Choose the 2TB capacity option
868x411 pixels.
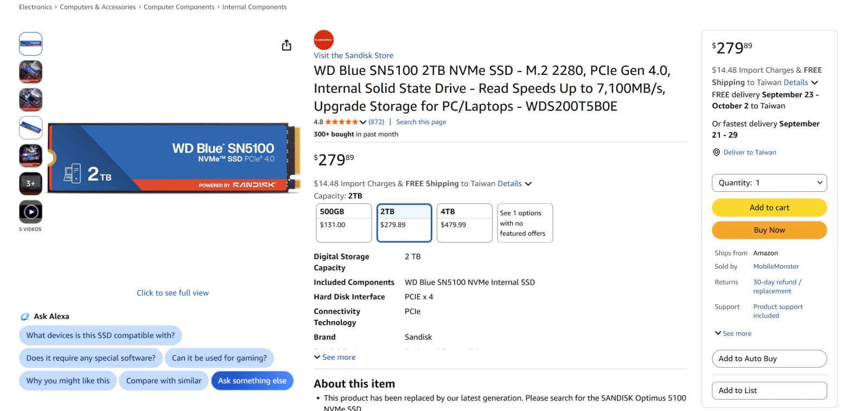tap(404, 223)
